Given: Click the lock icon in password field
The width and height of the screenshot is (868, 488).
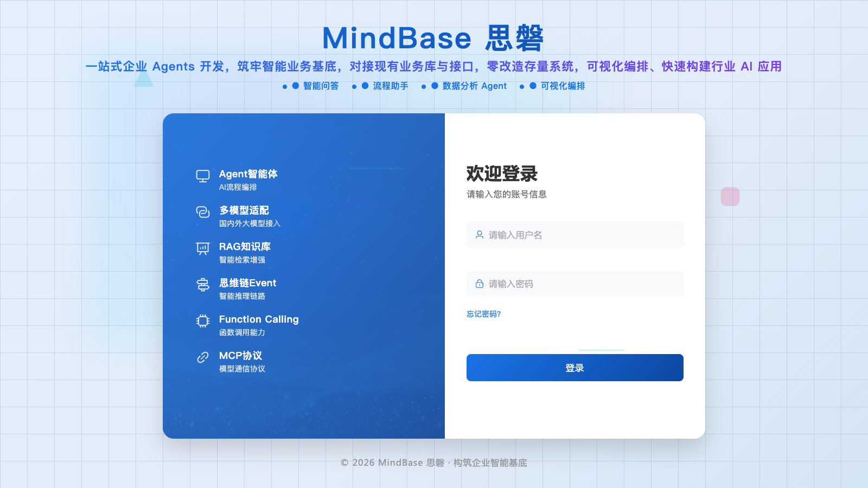Looking at the screenshot, I should (480, 284).
